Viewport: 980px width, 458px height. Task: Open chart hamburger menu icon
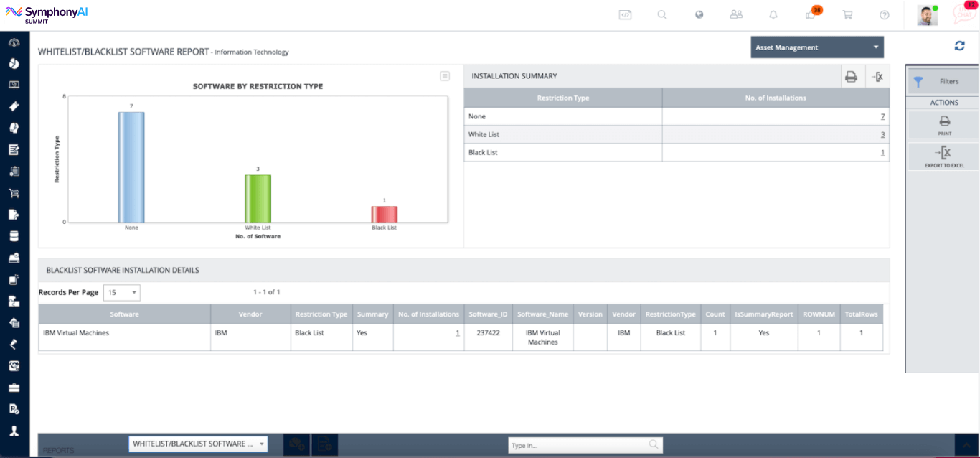tap(445, 76)
